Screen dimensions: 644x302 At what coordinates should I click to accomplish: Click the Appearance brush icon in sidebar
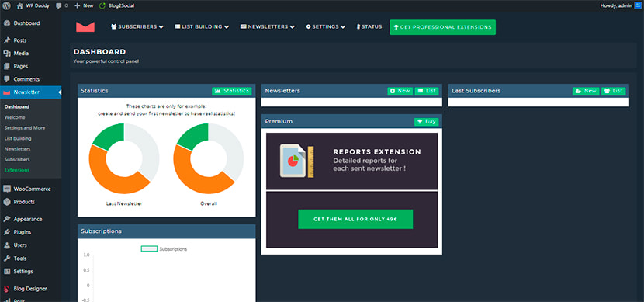coord(6,219)
